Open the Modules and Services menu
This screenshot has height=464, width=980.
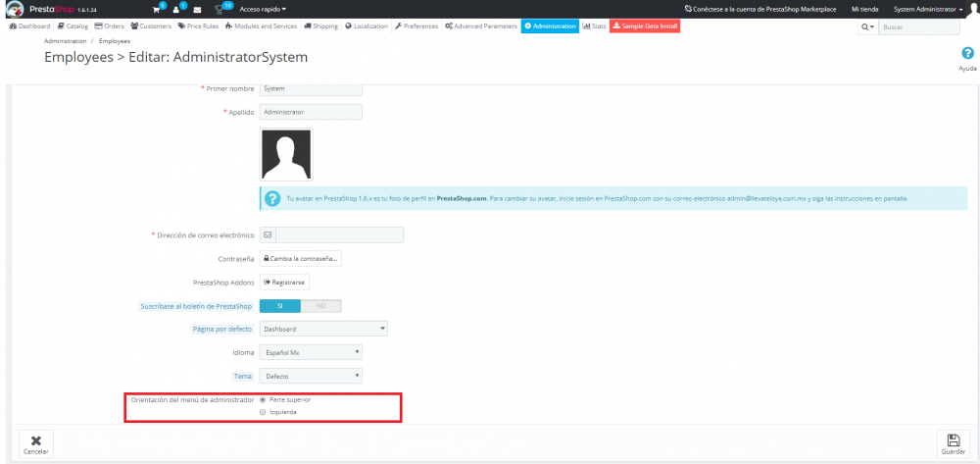(x=262, y=26)
